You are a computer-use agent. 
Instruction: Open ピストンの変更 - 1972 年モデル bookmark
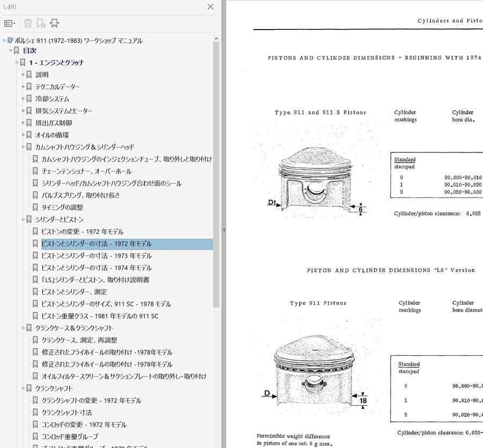[x=83, y=232]
